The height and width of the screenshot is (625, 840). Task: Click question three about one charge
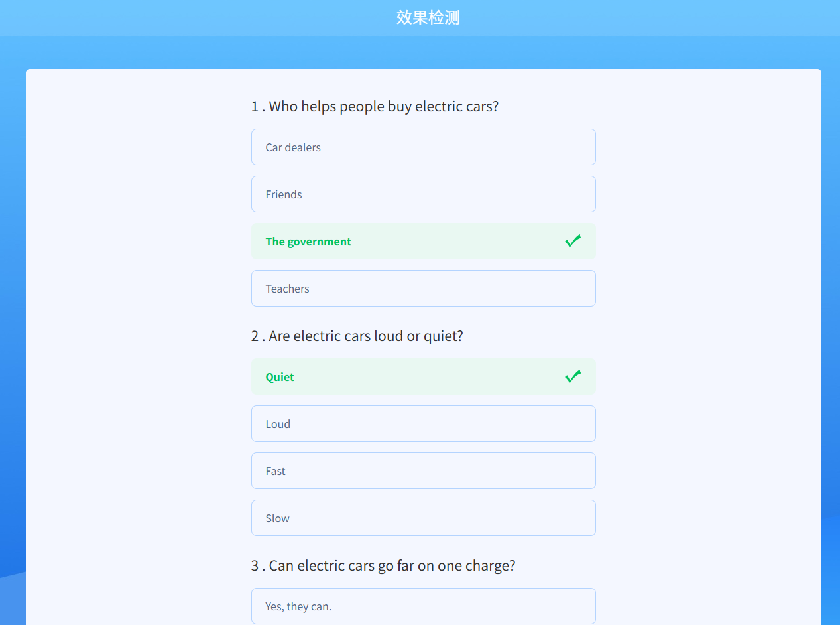(x=383, y=566)
